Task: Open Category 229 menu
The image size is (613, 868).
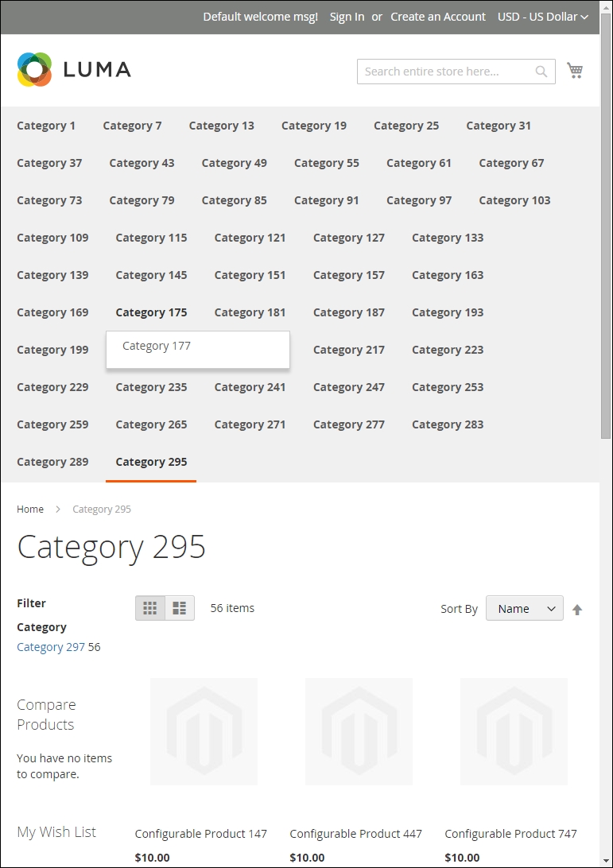Action: coord(52,388)
